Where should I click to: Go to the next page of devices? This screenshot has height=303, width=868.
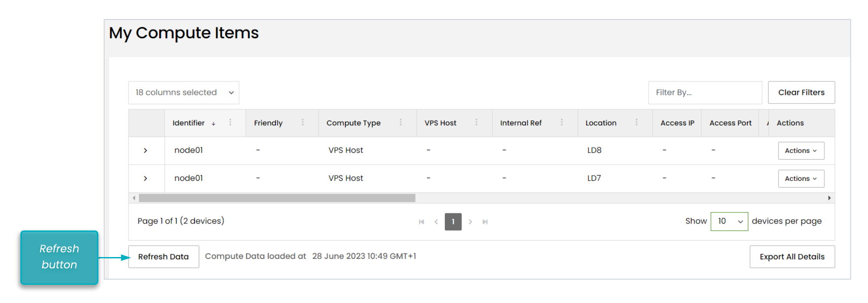[x=470, y=222]
